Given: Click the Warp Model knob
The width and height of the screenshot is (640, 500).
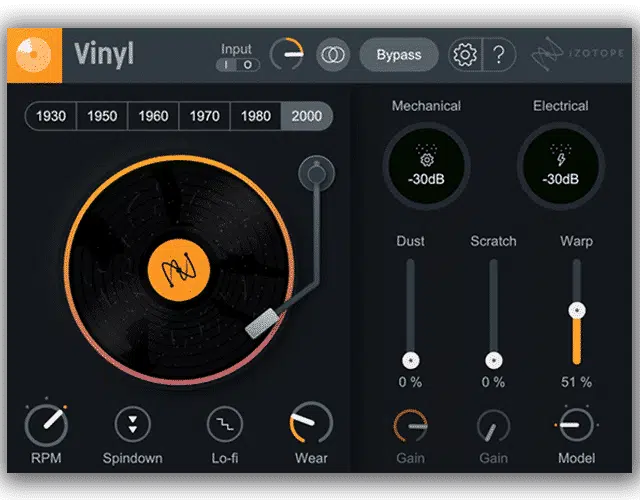Looking at the screenshot, I should [x=577, y=424].
